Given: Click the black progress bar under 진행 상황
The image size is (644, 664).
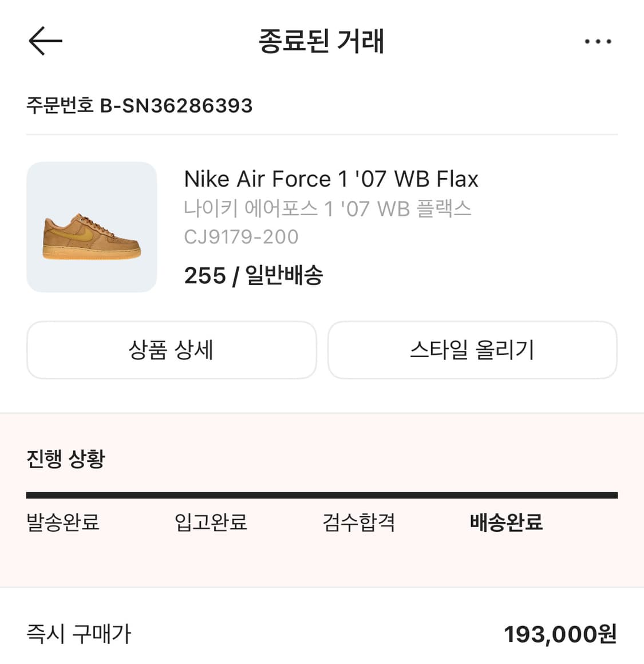Looking at the screenshot, I should (322, 495).
